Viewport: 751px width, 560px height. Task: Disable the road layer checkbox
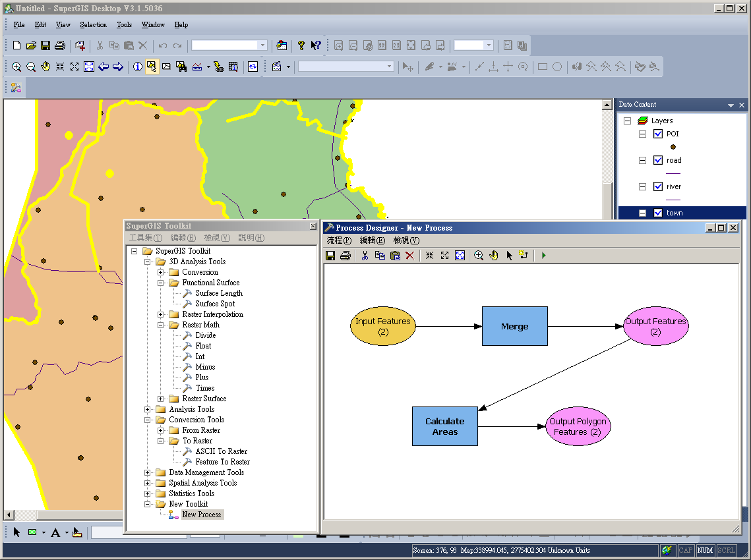click(657, 160)
